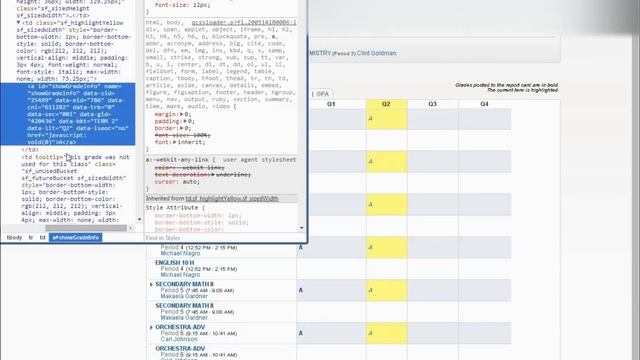640x360 pixels.
Task: Open the Q2 grade A for ORCHESTRA ADV
Action: click(x=371, y=333)
